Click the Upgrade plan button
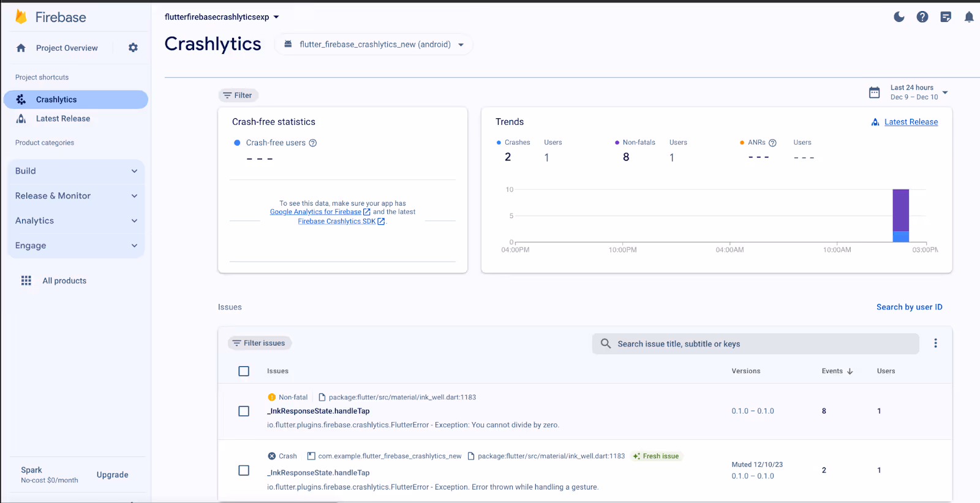The height and width of the screenshot is (503, 980). coord(113,475)
